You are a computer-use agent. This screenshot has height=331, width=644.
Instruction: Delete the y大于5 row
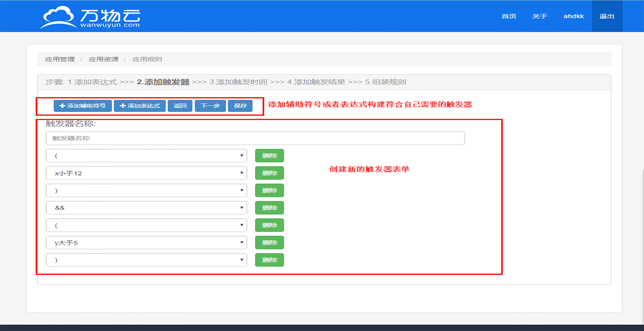[x=269, y=243]
